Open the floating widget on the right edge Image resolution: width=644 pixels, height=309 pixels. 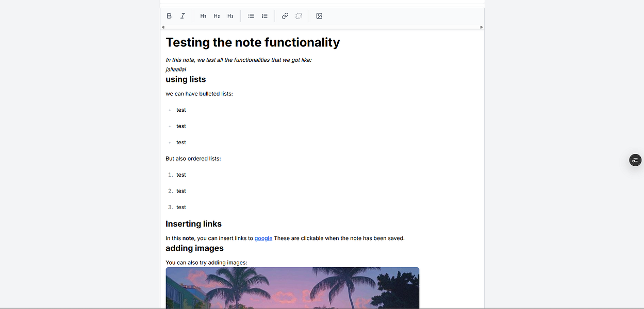(x=635, y=160)
